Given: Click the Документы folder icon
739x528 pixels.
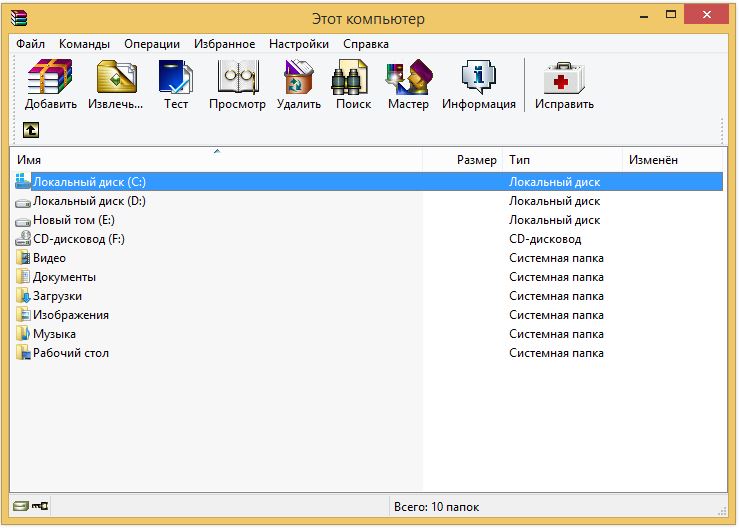Looking at the screenshot, I should click(23, 276).
